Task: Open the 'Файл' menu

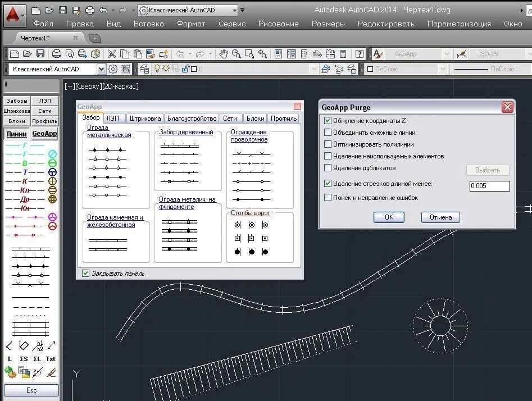Action: pyautogui.click(x=43, y=24)
